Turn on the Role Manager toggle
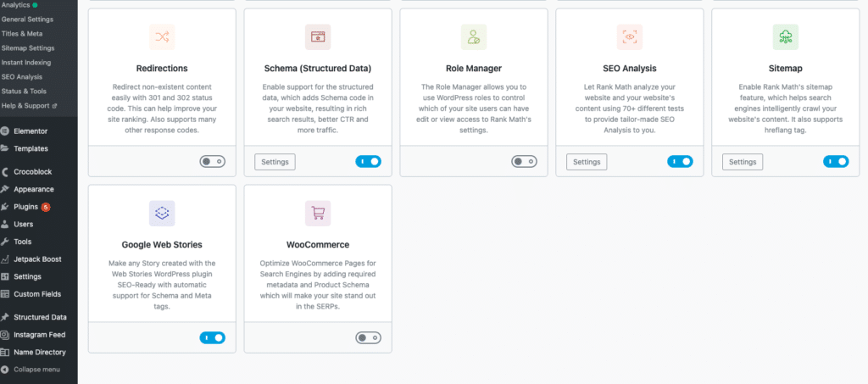Image resolution: width=868 pixels, height=384 pixels. [524, 162]
